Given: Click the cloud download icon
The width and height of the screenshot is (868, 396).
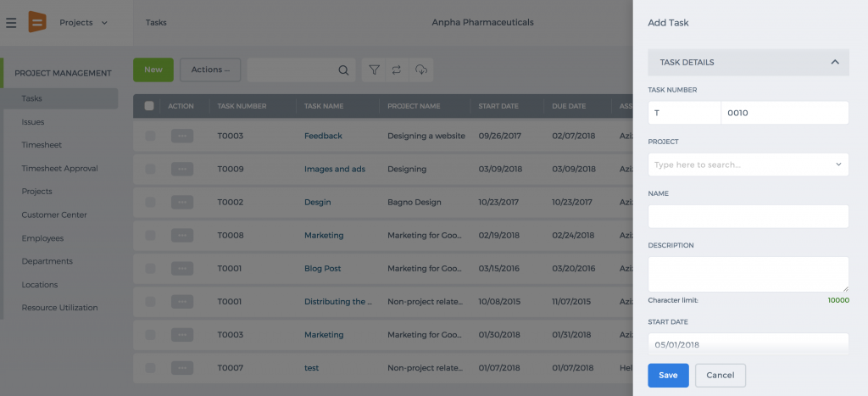Looking at the screenshot, I should coord(421,70).
